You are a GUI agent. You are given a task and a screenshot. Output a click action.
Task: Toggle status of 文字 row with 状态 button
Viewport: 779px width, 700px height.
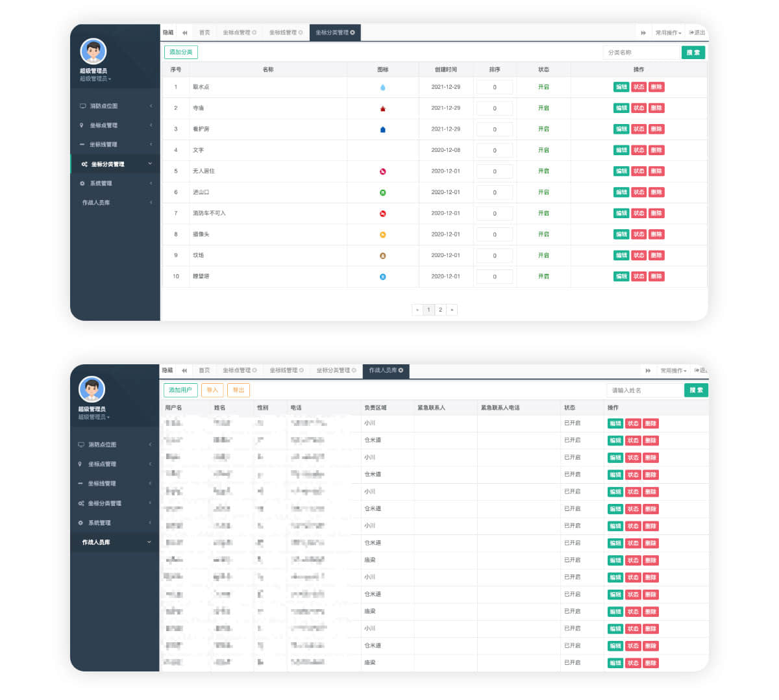pyautogui.click(x=639, y=150)
